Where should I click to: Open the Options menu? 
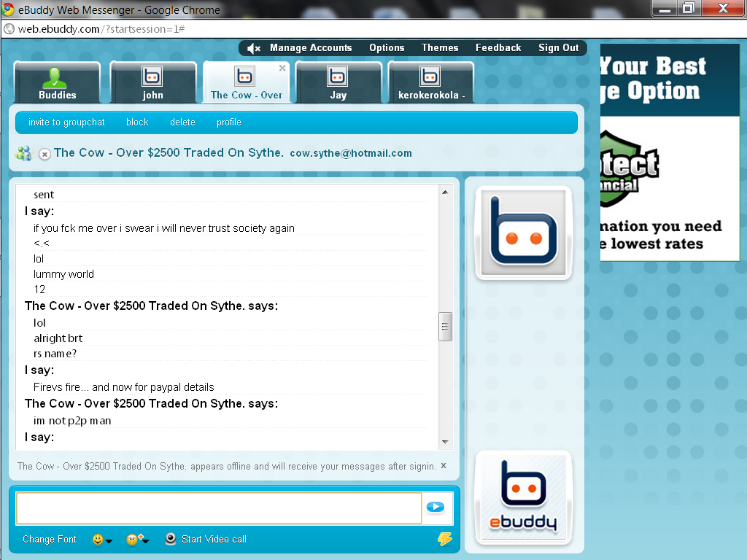pyautogui.click(x=387, y=47)
